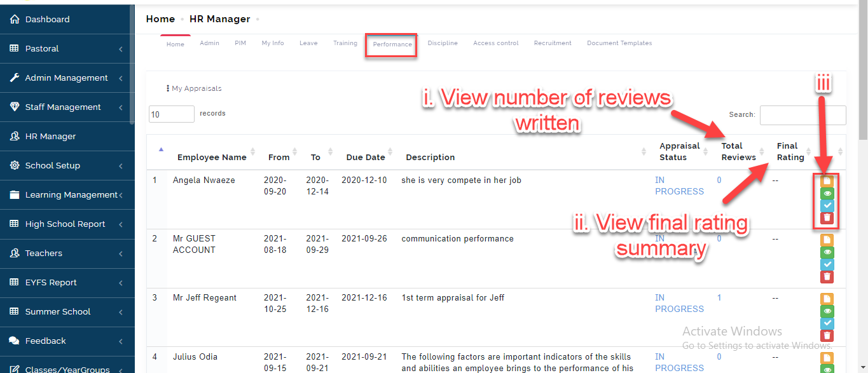Click IN PROGRESS status for Mr Jeff Regeant
Viewport: 868px width, 373px height.
coord(680,303)
